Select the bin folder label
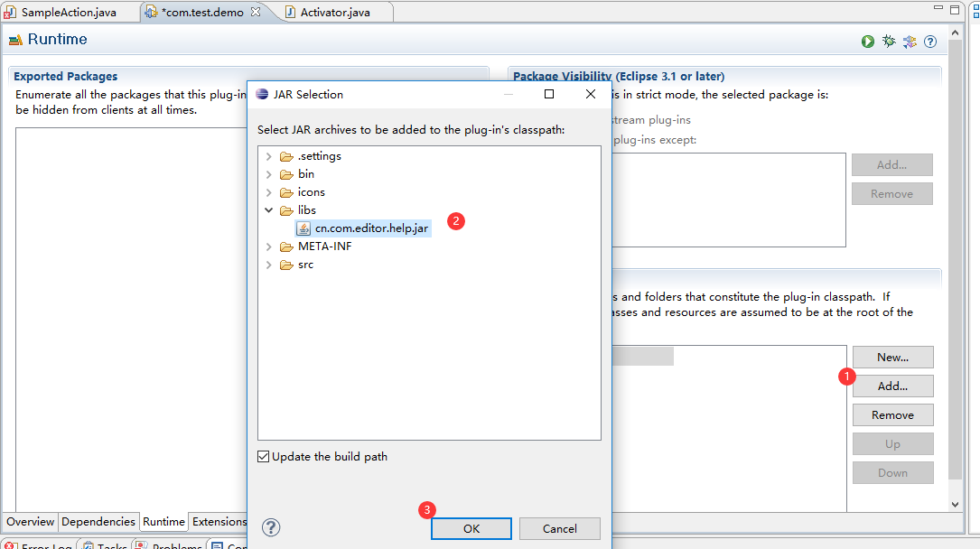The height and width of the screenshot is (549, 980). pos(306,174)
